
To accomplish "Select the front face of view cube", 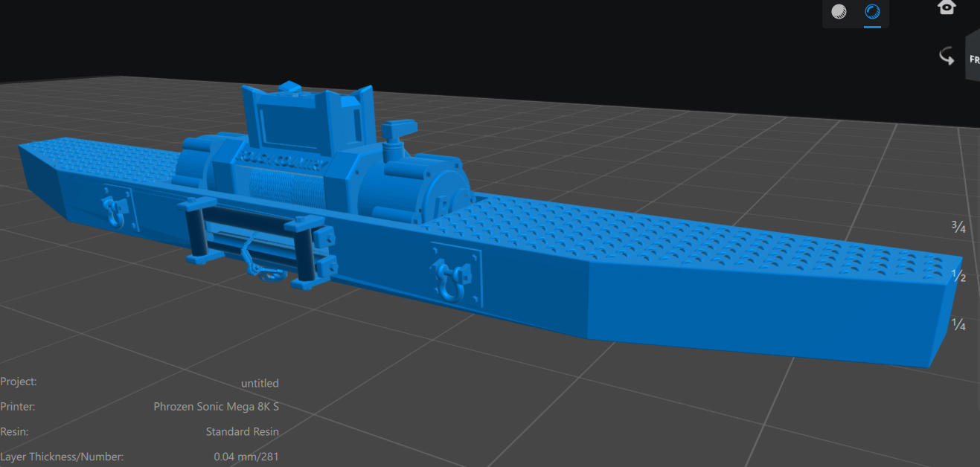I will [973, 58].
